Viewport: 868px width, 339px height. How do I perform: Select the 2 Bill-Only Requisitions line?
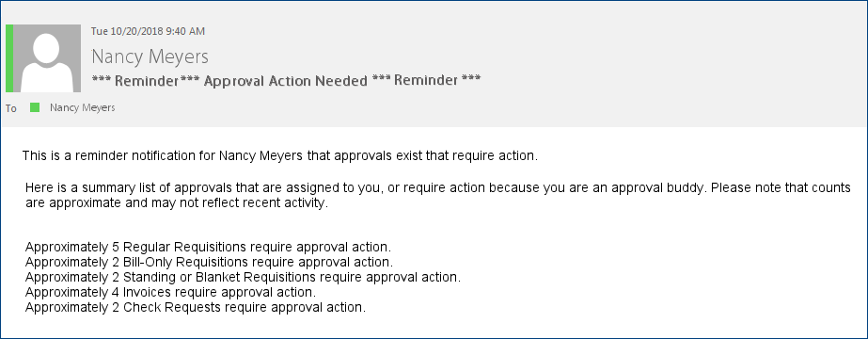pos(210,262)
